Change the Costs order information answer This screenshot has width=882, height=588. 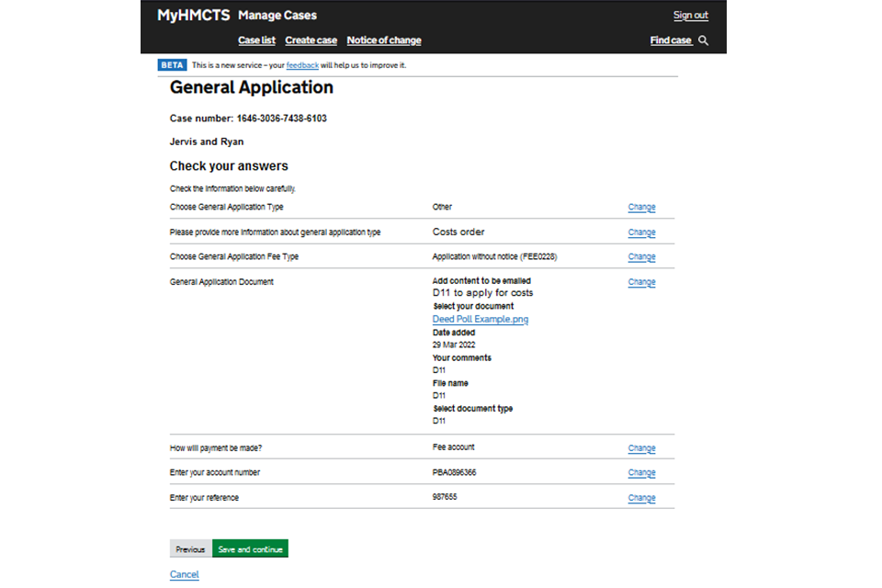[641, 232]
